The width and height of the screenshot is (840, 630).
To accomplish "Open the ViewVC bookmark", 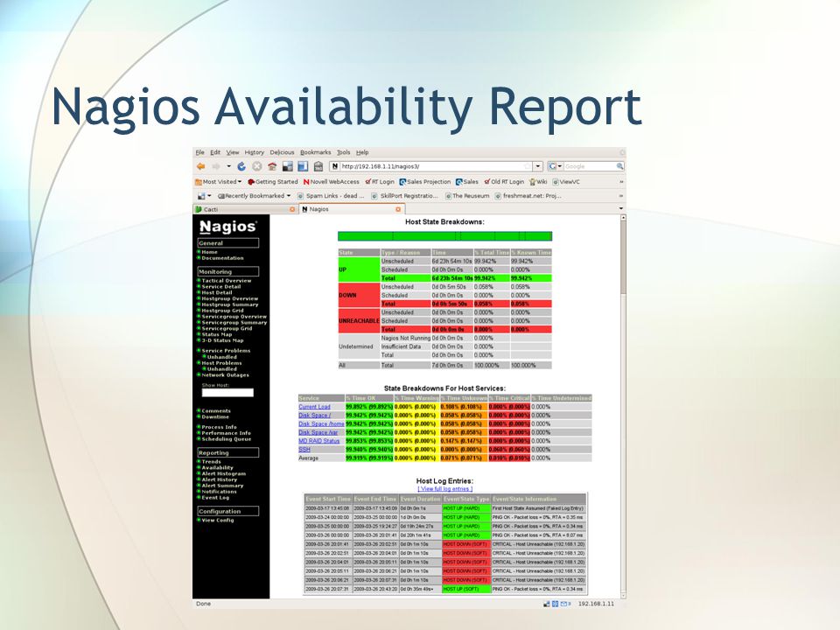I will coord(566,182).
